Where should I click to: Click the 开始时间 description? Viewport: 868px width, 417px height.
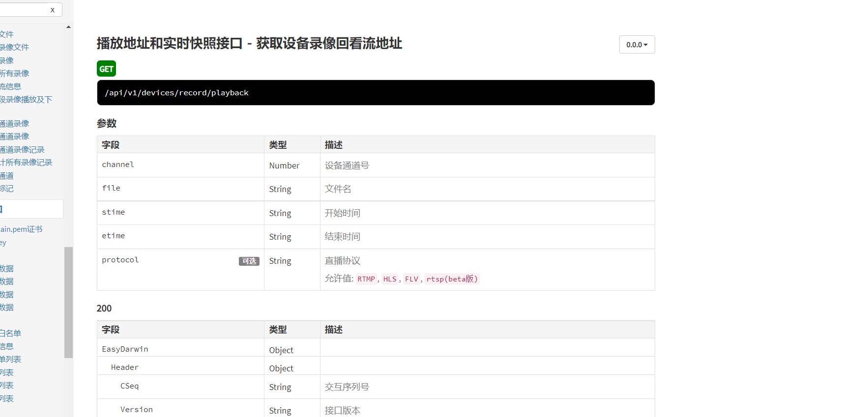click(x=343, y=213)
